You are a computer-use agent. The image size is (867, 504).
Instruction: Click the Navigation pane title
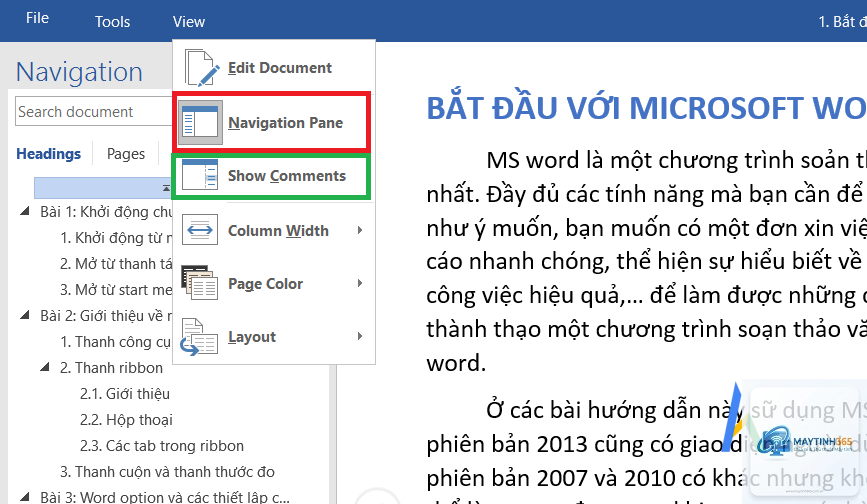pyautogui.click(x=79, y=72)
